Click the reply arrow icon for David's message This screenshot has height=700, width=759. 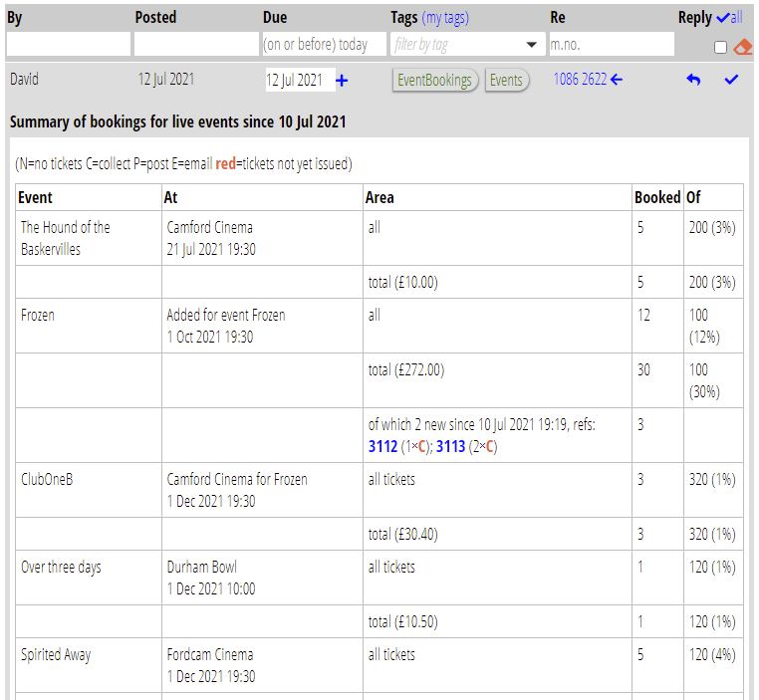point(693,80)
